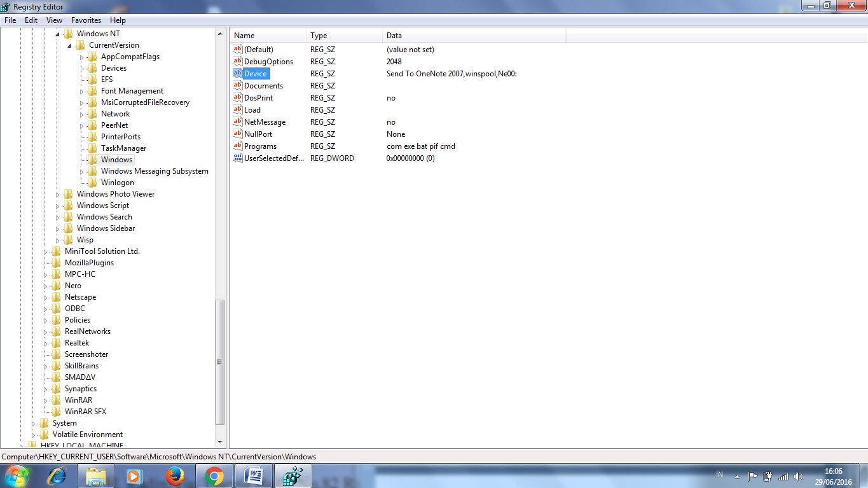
Task: Open Firefox from the taskbar
Action: (x=174, y=476)
